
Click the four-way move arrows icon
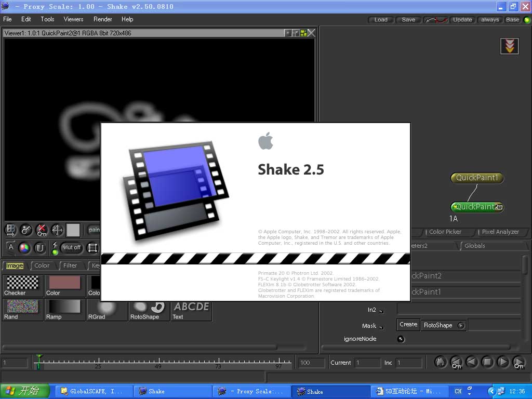(x=57, y=230)
